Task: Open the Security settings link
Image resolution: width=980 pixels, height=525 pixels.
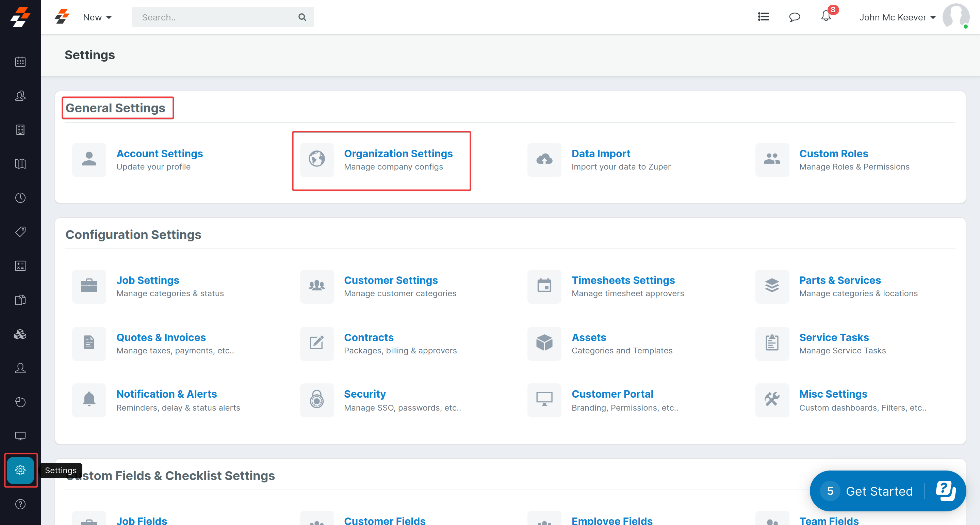Action: [x=364, y=394]
